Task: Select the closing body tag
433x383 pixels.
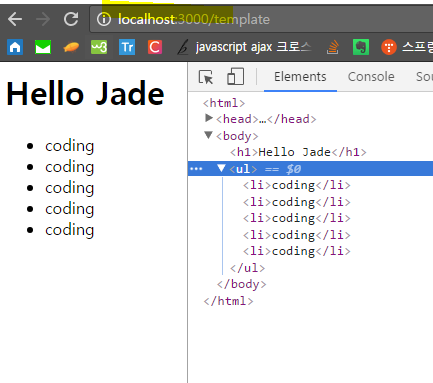Action: tap(241, 284)
